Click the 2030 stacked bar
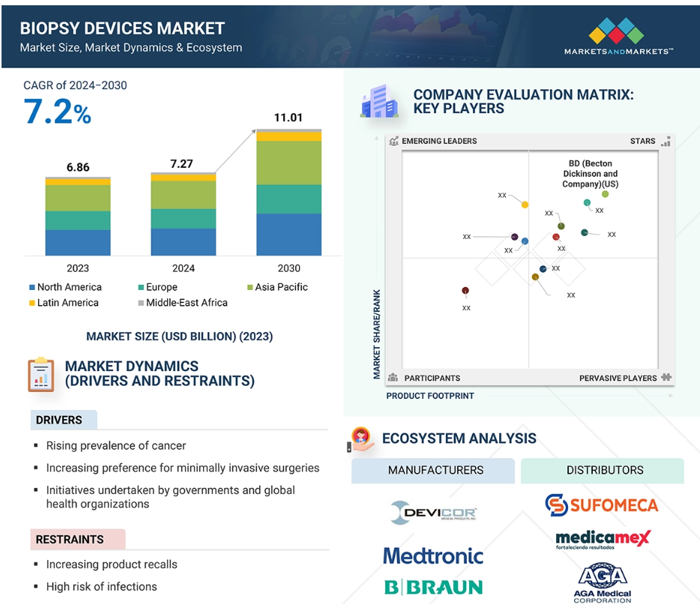The image size is (700, 604). click(289, 193)
